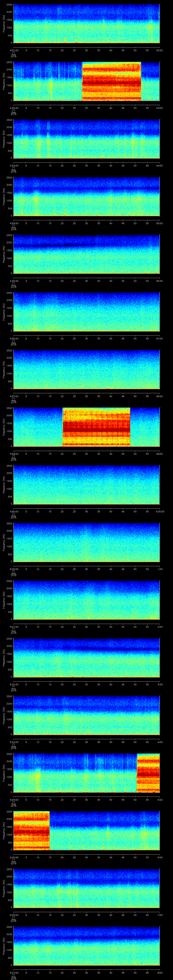This screenshot has width=173, height=980.
Task: Open the 4:57:00 spectrogram panel
Action: (86, 369)
